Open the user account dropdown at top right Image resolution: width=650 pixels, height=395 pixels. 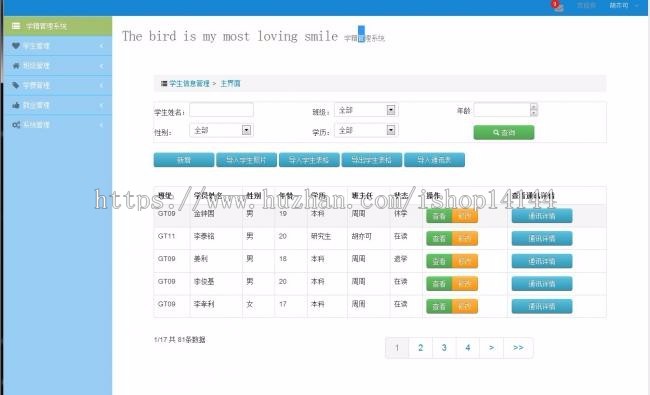623,5
